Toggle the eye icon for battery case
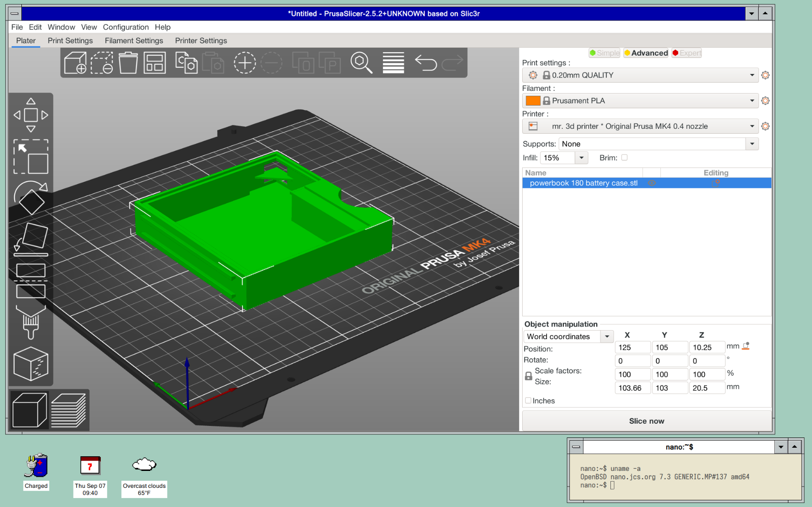 pyautogui.click(x=651, y=183)
